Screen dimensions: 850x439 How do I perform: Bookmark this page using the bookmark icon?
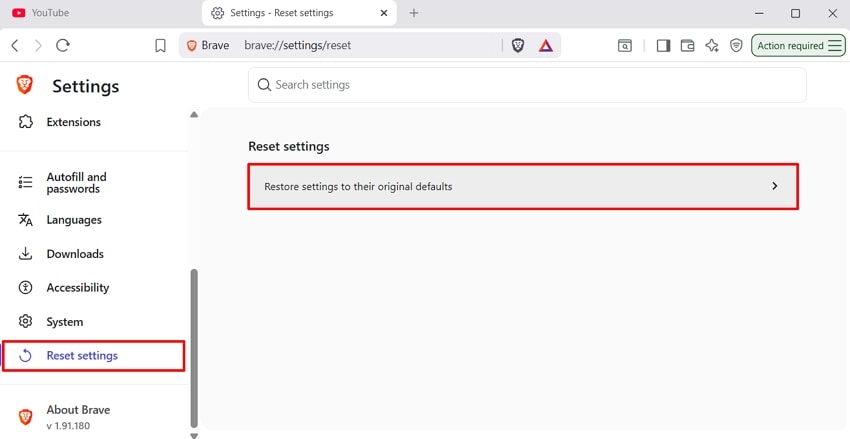coord(160,46)
